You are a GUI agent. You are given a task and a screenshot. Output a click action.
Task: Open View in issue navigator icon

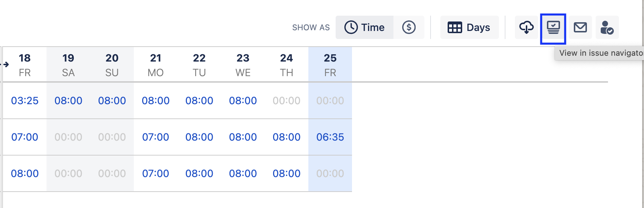point(553,27)
